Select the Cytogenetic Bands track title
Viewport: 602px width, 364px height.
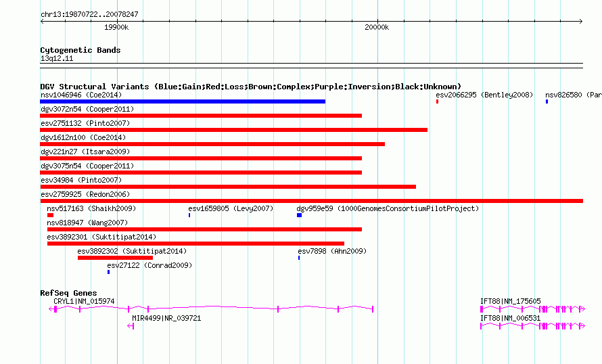pyautogui.click(x=80, y=50)
